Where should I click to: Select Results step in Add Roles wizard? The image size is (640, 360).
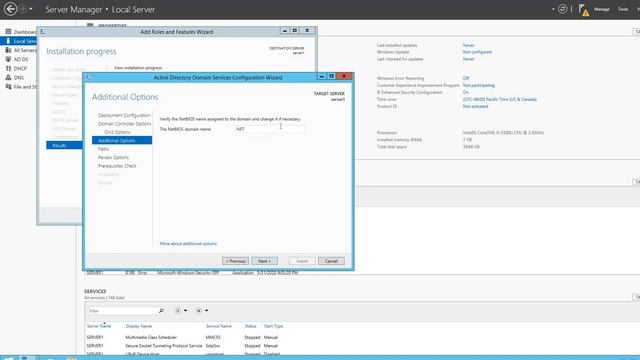[x=64, y=145]
